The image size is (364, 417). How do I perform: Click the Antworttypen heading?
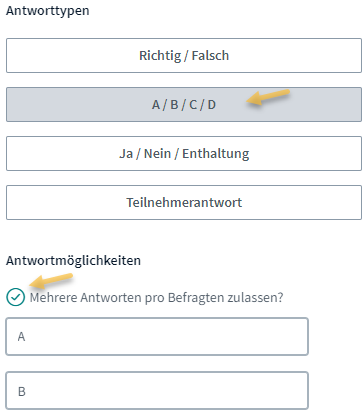pos(48,11)
